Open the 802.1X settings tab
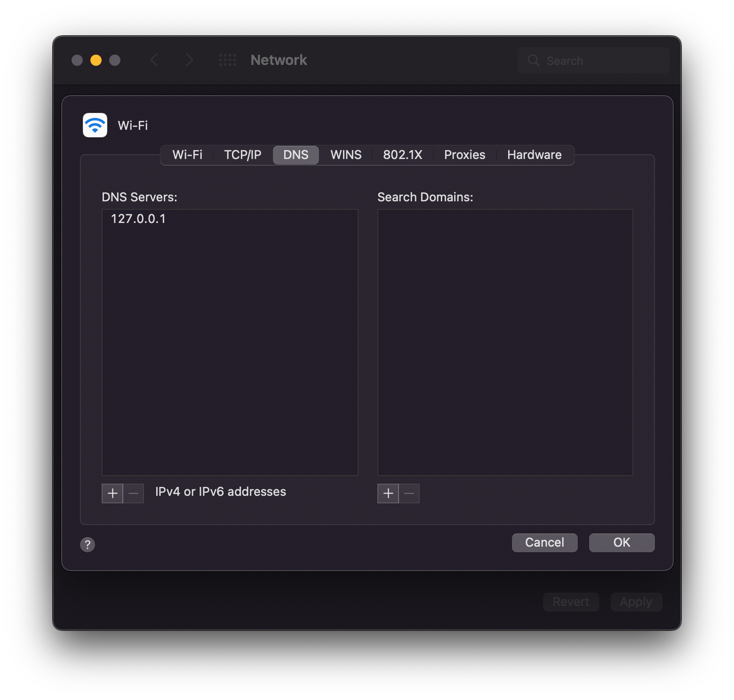Image resolution: width=734 pixels, height=700 pixels. (x=402, y=155)
